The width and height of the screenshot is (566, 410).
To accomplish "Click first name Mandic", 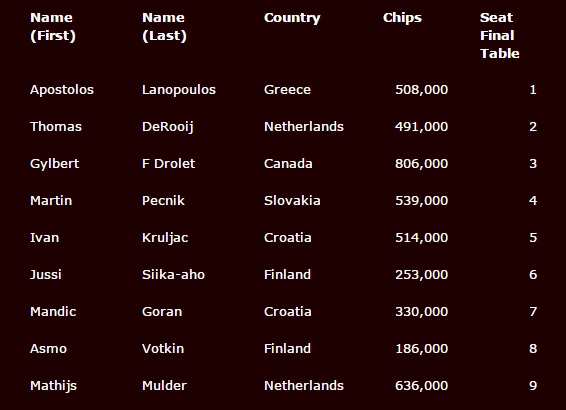I will pyautogui.click(x=53, y=311).
